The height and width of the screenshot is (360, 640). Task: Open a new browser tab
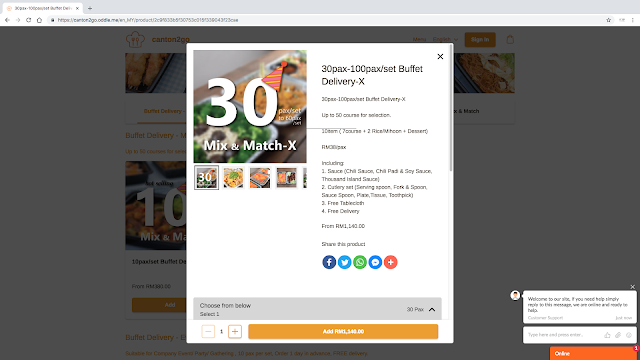tap(90, 8)
